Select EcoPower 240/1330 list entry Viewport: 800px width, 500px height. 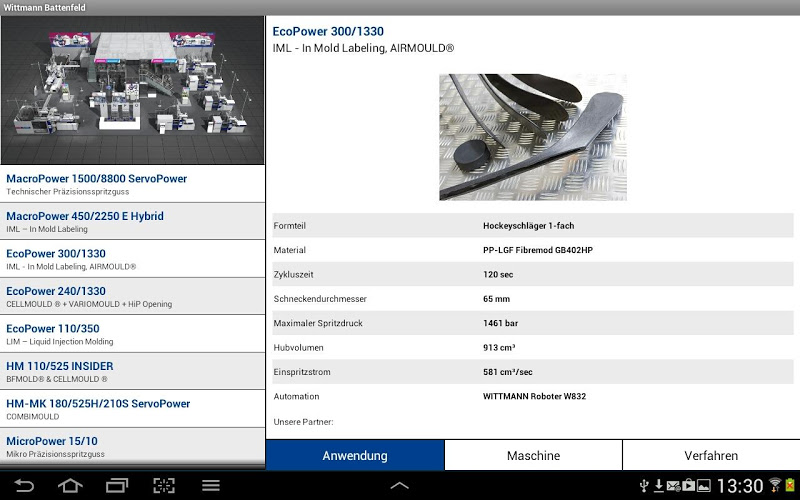coord(133,296)
